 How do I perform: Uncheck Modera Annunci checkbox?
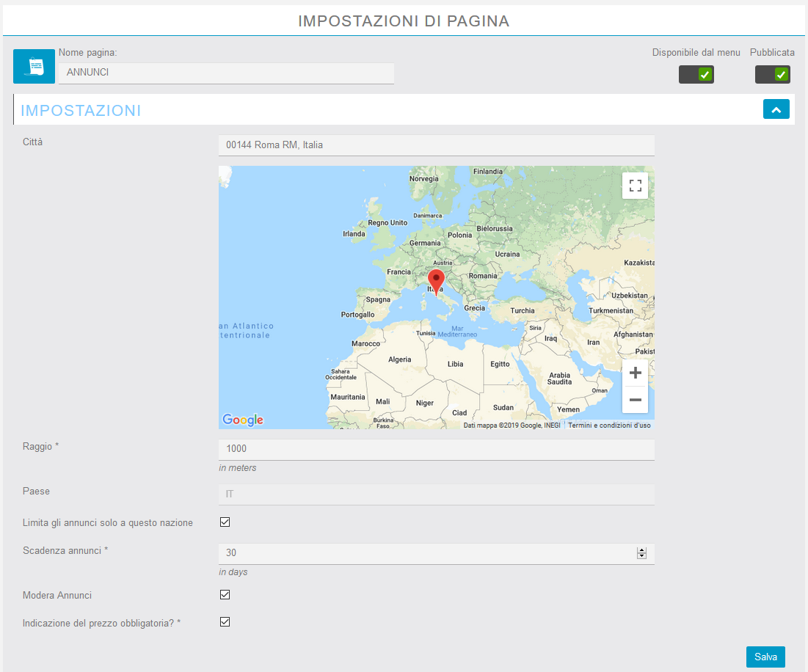click(225, 595)
